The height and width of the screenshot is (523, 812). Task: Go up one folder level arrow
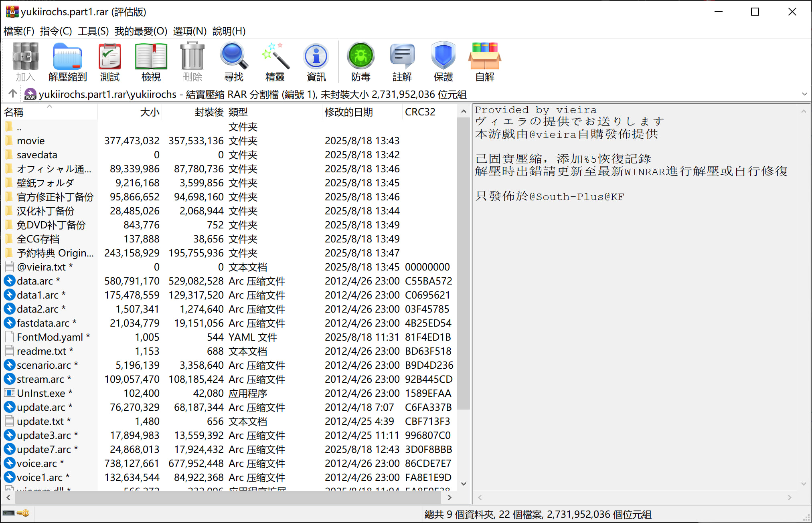tap(12, 94)
